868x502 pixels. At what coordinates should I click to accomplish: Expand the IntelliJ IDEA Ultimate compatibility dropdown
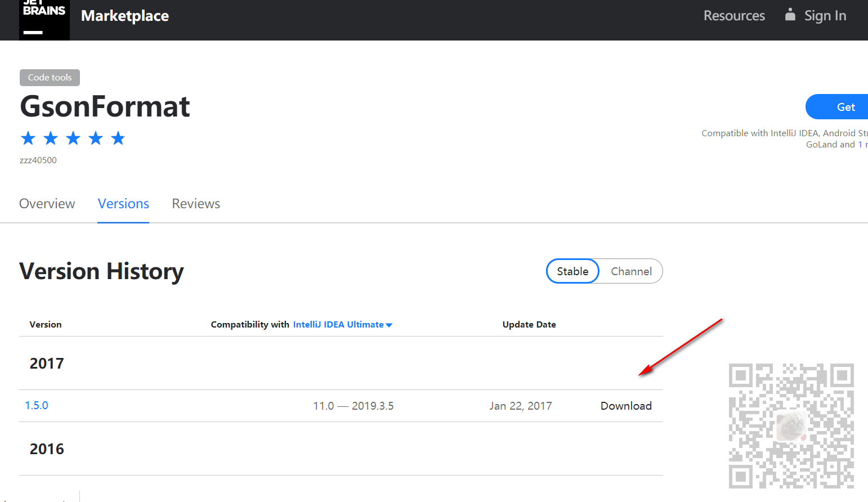(343, 325)
